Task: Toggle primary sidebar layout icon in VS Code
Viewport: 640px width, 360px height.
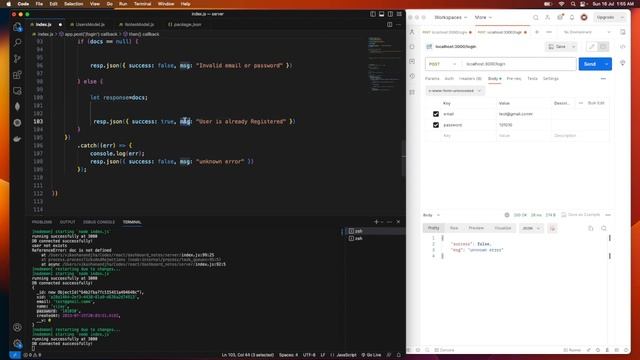Action: (x=373, y=14)
